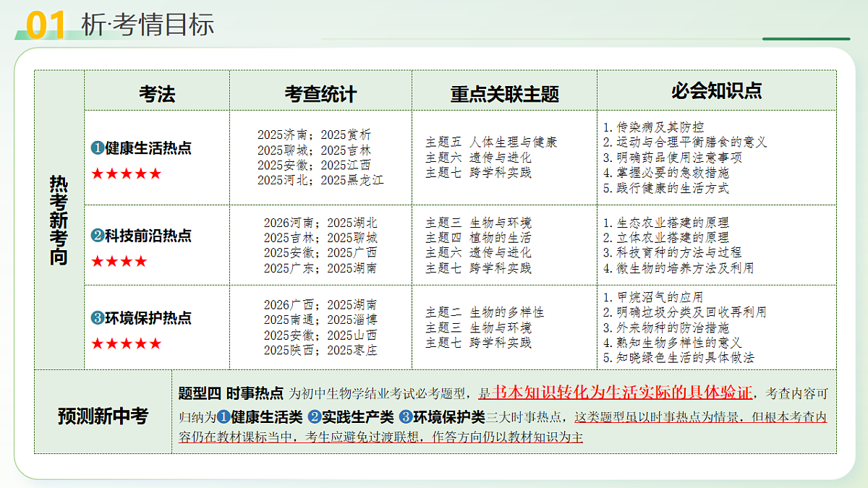The height and width of the screenshot is (488, 868).
Task: Click '2.立体农业搭建的原理'
Action: (666, 238)
